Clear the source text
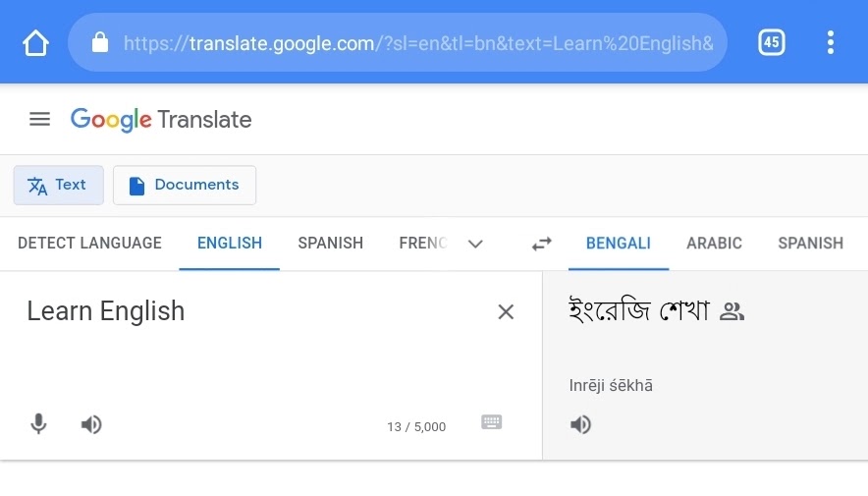868x496 pixels. pos(506,312)
